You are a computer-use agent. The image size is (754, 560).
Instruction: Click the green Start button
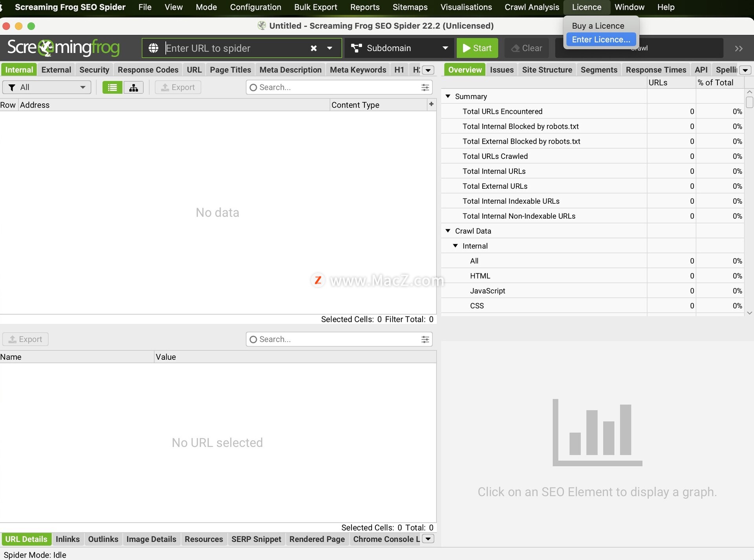[477, 48]
